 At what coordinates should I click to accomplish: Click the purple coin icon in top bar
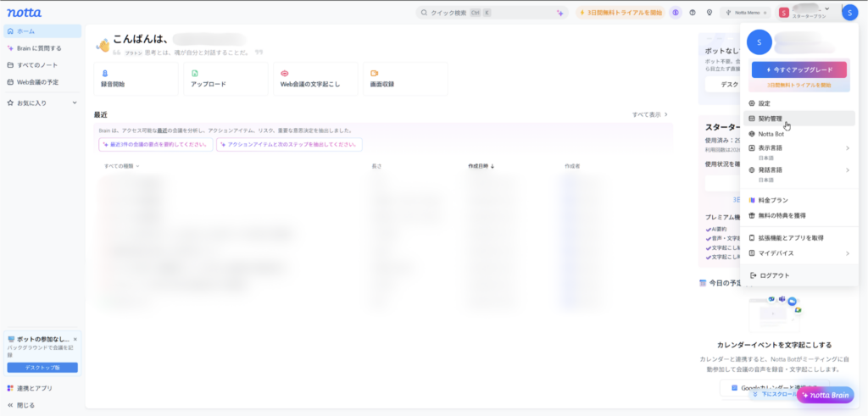[676, 13]
